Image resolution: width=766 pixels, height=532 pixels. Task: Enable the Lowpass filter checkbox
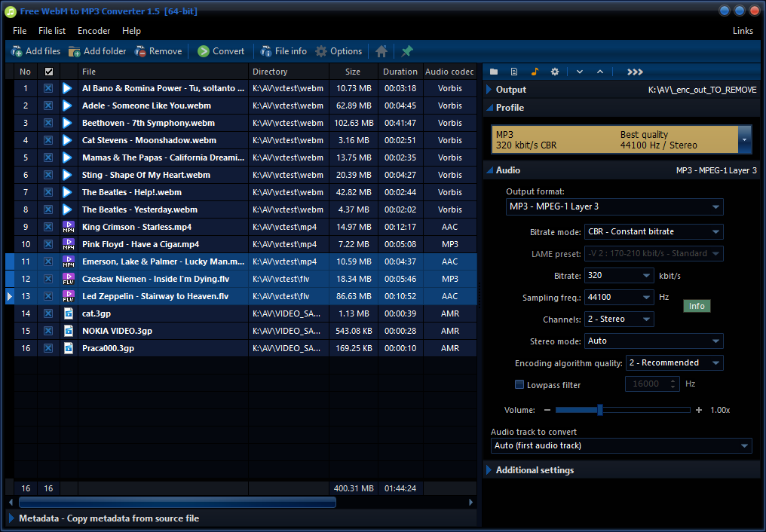pyautogui.click(x=519, y=384)
